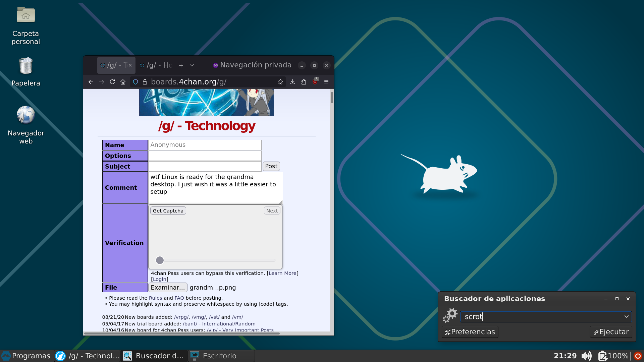
Task: Click the tracking protection shield icon
Action: [136, 82]
